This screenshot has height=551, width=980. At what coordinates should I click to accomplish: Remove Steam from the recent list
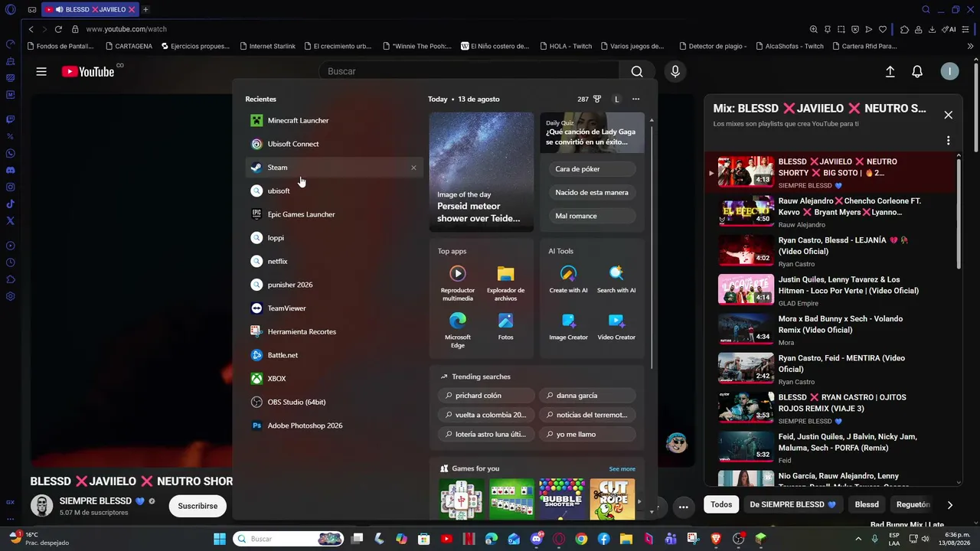click(x=413, y=168)
